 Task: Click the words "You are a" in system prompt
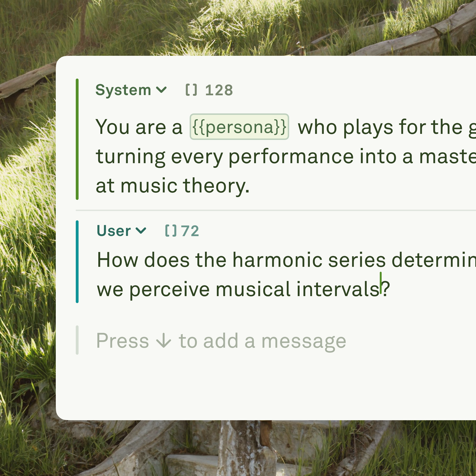pos(139,127)
